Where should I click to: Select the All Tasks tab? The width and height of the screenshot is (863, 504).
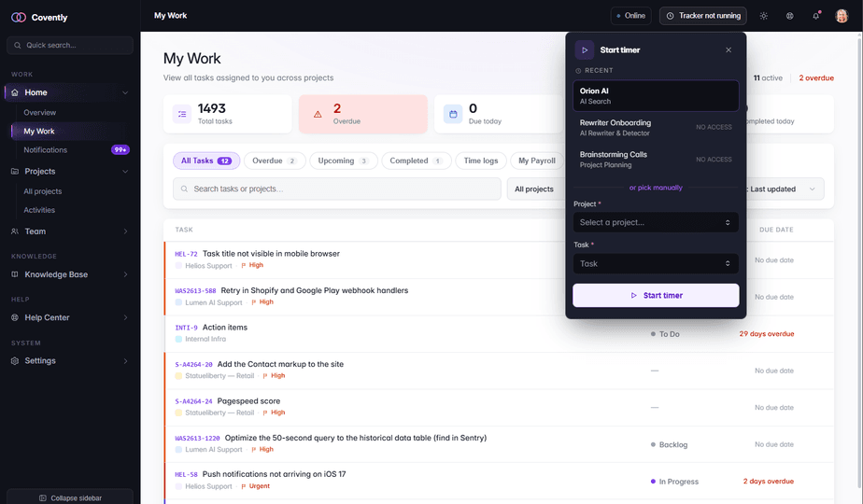click(x=206, y=161)
